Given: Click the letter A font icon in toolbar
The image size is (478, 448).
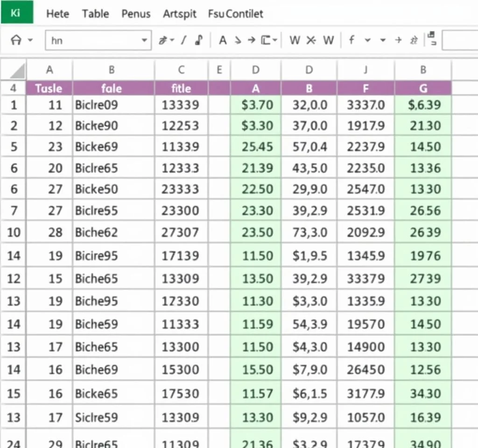Looking at the screenshot, I should click(x=223, y=41).
